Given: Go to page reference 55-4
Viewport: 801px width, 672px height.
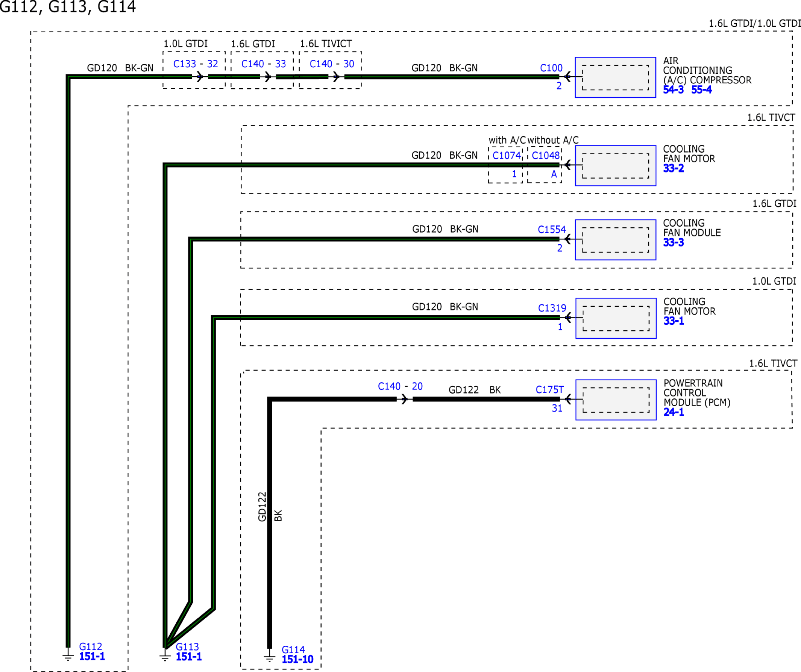Looking at the screenshot, I should tap(701, 90).
